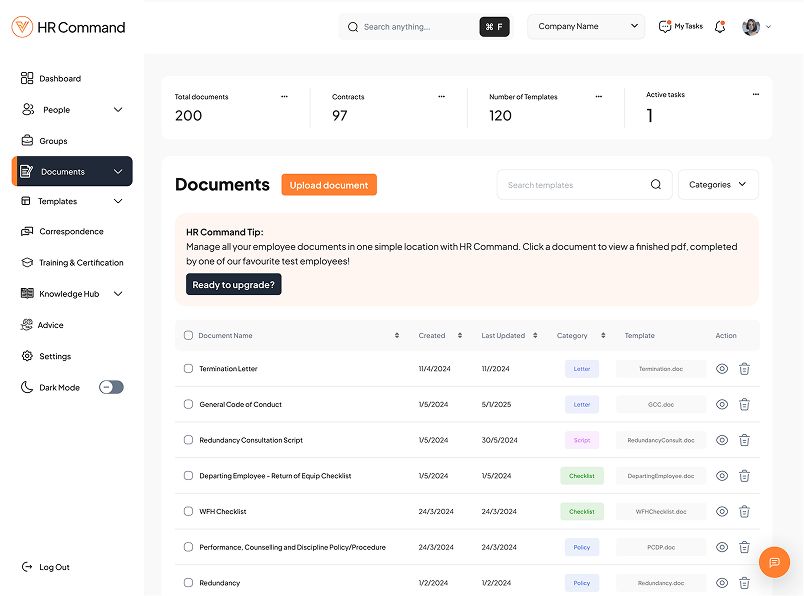The image size is (804, 596).
Task: Open the orange chat support bubble
Action: pos(774,562)
